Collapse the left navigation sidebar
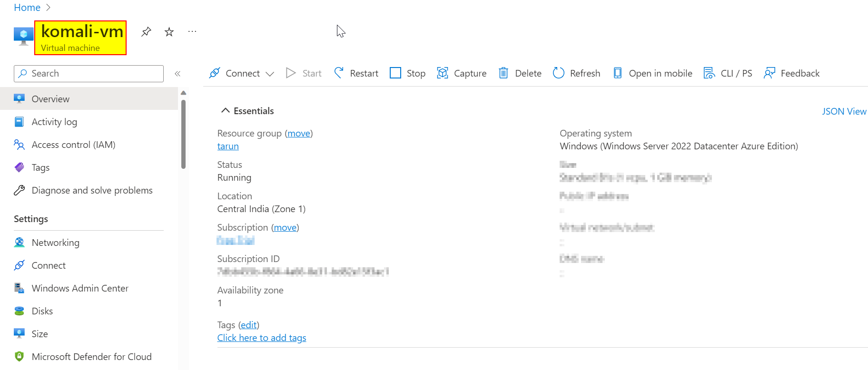 coord(178,74)
